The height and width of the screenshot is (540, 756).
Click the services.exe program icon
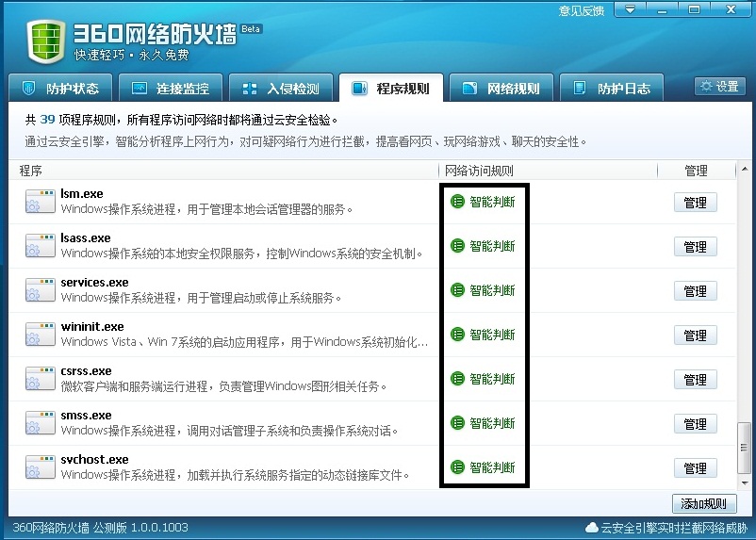[41, 289]
